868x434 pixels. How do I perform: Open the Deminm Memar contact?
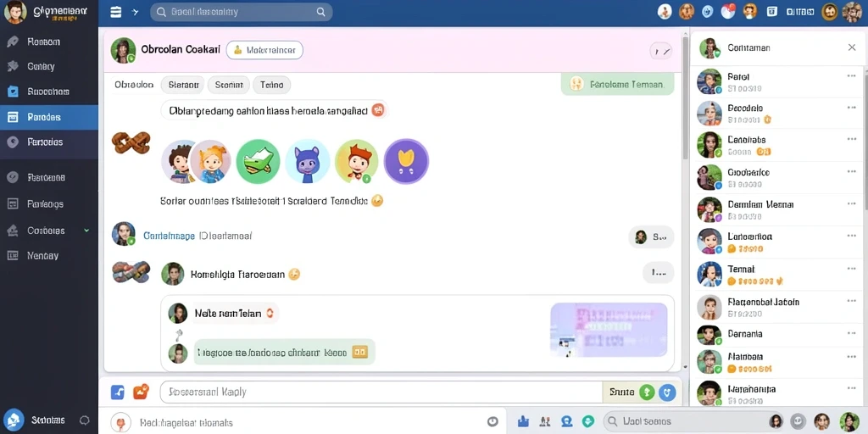coord(777,210)
